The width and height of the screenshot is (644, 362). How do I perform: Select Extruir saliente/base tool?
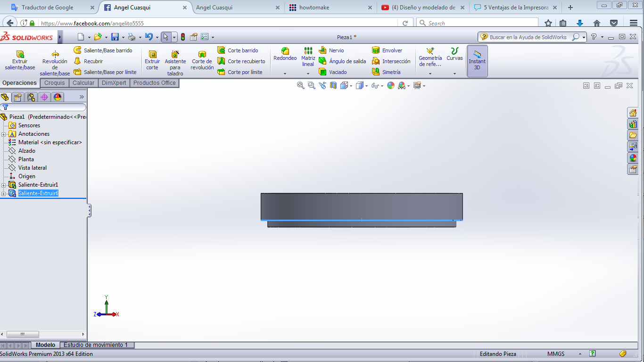[x=20, y=60]
